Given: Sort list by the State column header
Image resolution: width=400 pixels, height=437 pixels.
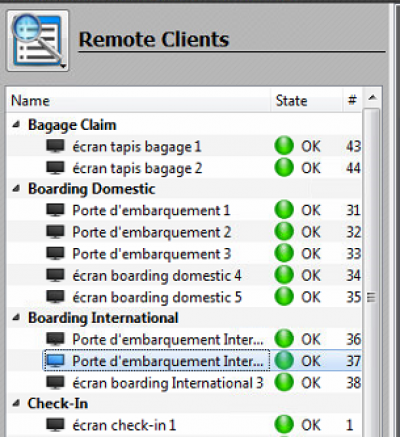Looking at the screenshot, I should [x=307, y=100].
